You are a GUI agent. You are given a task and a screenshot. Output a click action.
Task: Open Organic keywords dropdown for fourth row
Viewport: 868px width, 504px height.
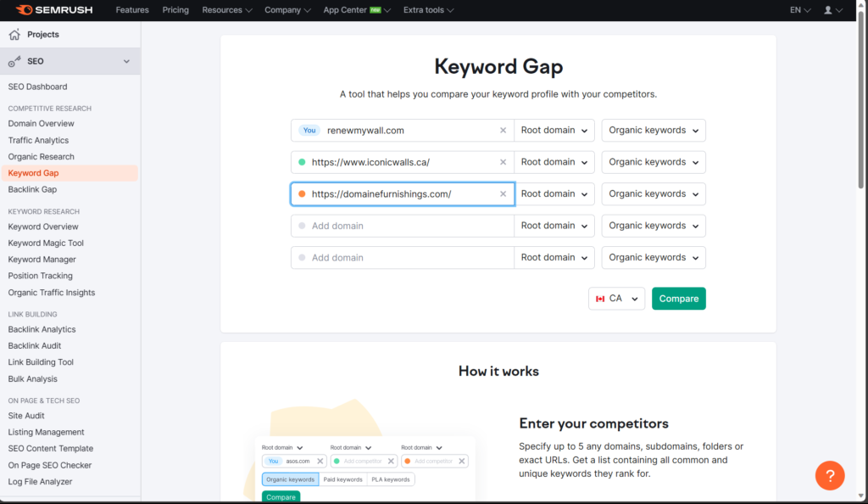tap(654, 226)
